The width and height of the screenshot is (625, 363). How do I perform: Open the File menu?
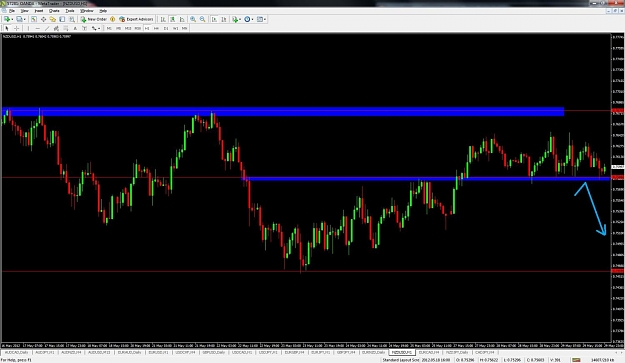click(x=12, y=11)
